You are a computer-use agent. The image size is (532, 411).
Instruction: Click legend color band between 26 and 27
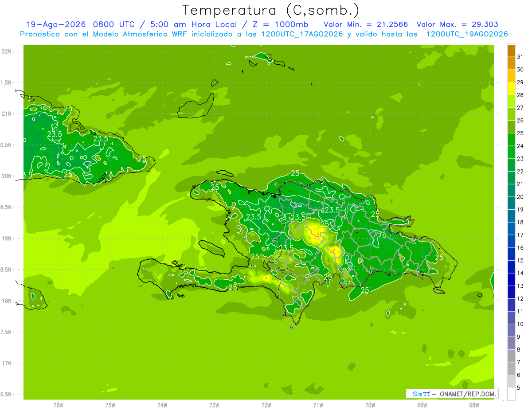click(x=511, y=114)
